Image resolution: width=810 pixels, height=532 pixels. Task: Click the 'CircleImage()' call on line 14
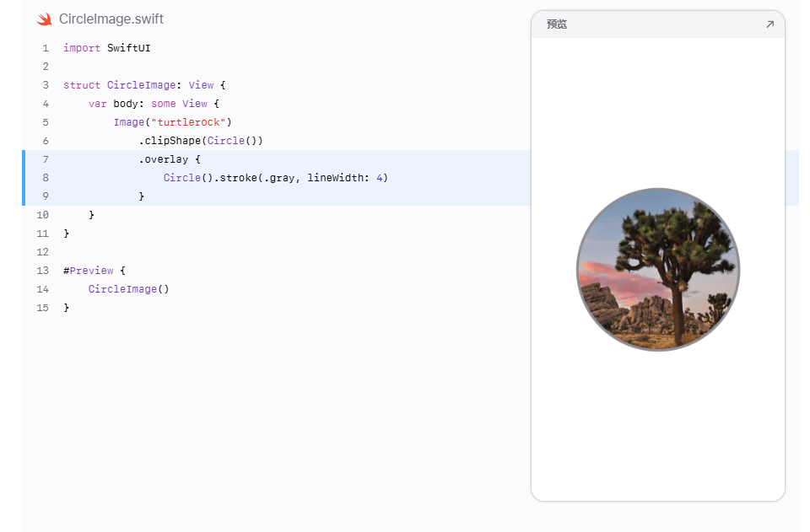point(128,289)
